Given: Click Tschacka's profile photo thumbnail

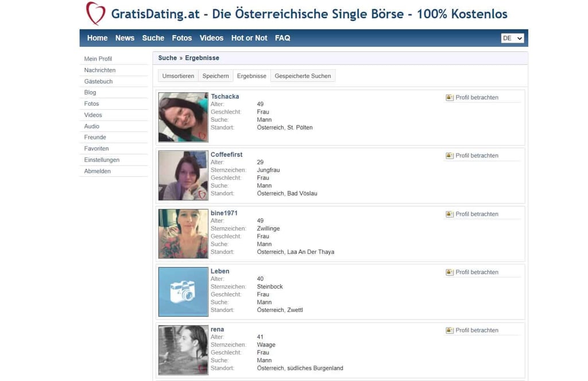Looking at the screenshot, I should coord(183,117).
